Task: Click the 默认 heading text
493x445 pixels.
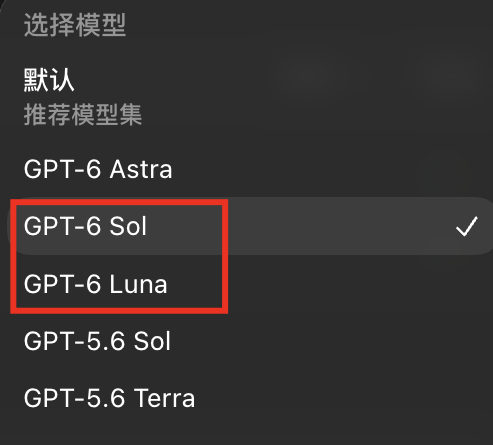Action: [49, 80]
